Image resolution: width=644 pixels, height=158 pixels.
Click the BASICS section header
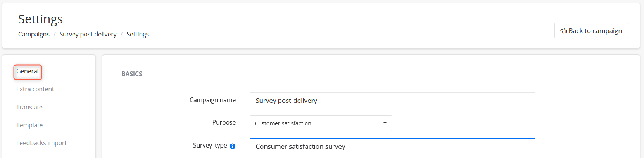point(132,74)
